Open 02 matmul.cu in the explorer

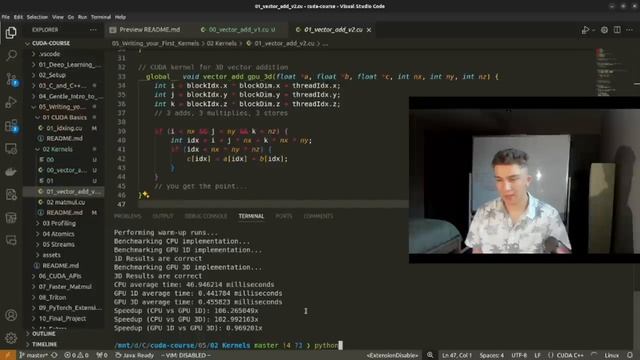click(x=65, y=202)
